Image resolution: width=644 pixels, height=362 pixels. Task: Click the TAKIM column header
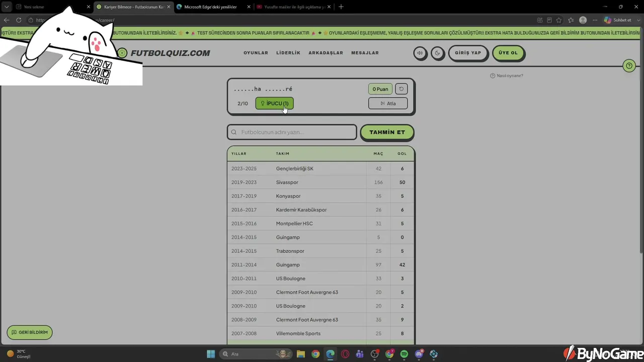[283, 153]
